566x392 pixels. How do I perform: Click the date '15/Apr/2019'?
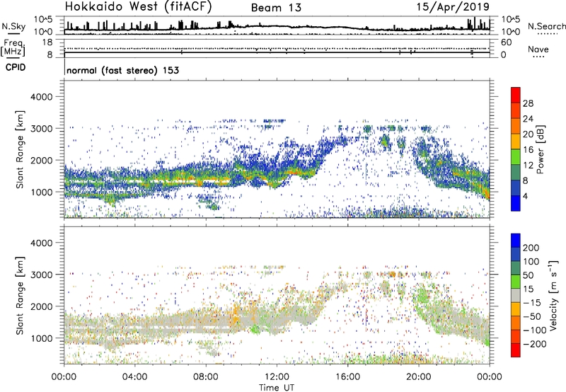453,7
